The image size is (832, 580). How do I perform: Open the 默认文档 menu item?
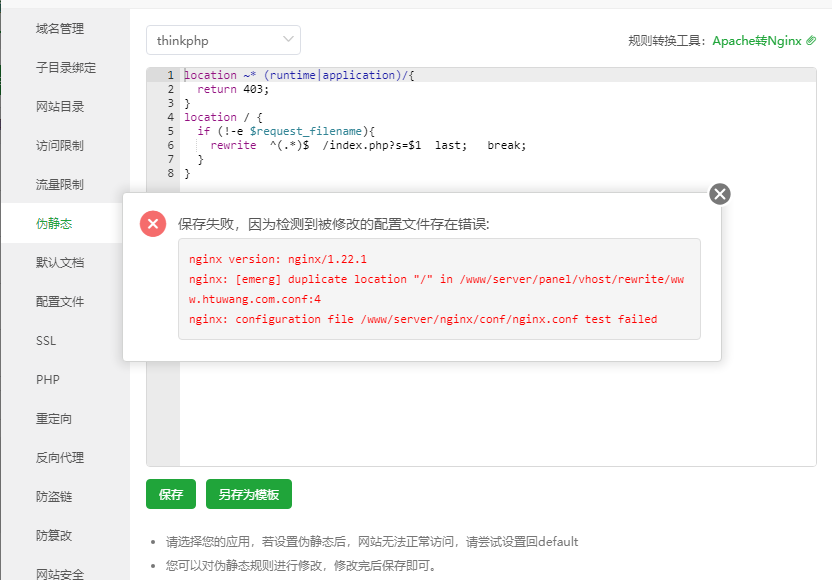(60, 263)
